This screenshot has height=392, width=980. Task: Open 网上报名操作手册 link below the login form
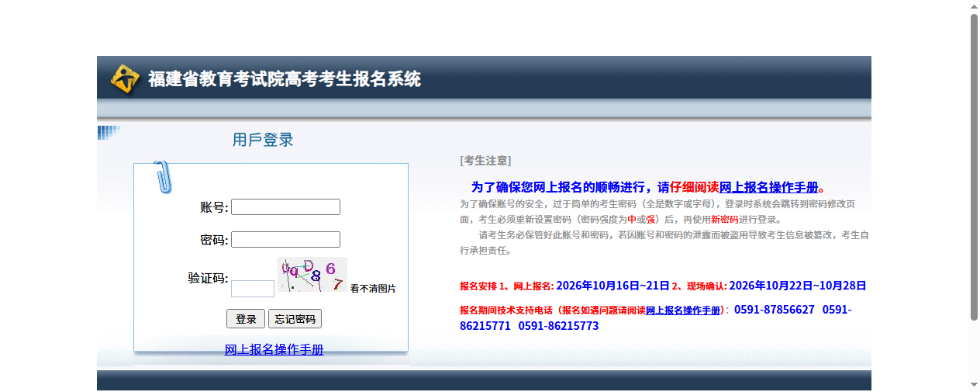[x=274, y=350]
